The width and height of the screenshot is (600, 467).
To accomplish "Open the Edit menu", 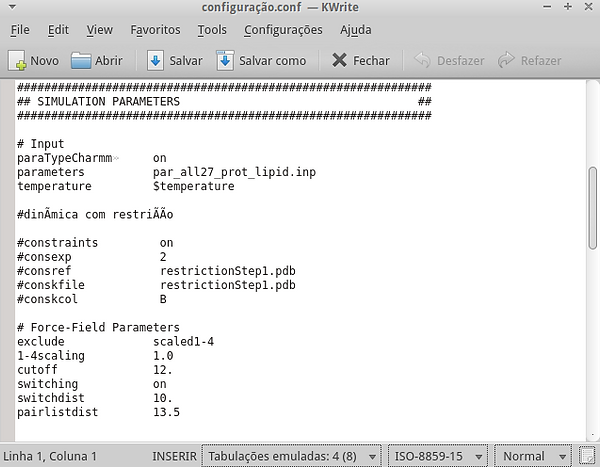I will tap(58, 30).
